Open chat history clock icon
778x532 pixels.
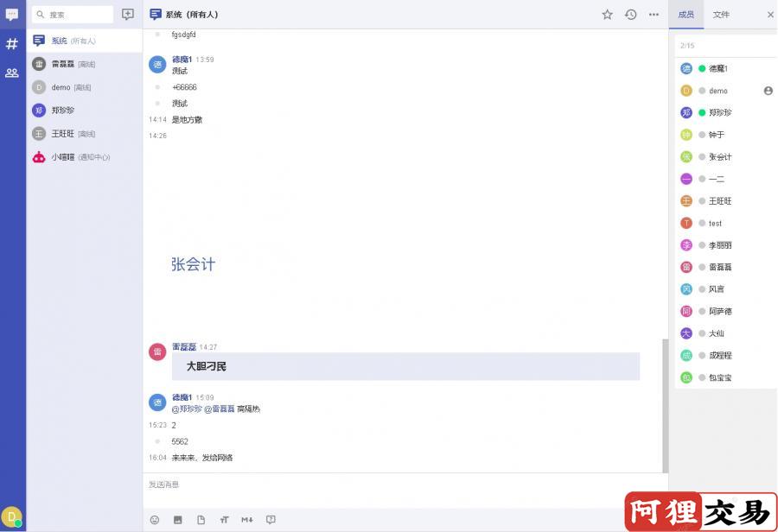point(631,15)
